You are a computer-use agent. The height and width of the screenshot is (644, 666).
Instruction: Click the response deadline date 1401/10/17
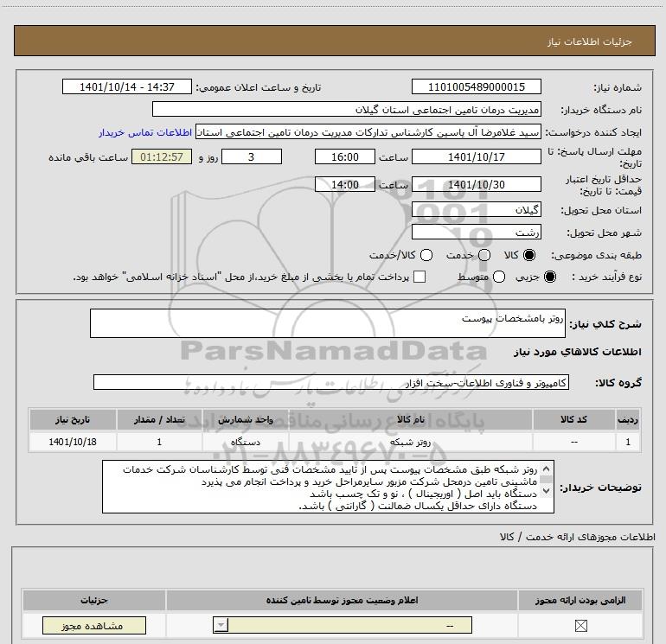[x=476, y=156]
